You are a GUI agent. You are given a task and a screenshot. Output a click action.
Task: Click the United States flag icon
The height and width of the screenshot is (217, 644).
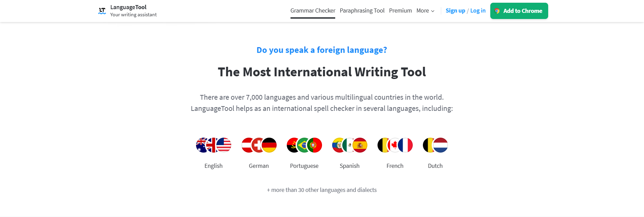click(224, 145)
